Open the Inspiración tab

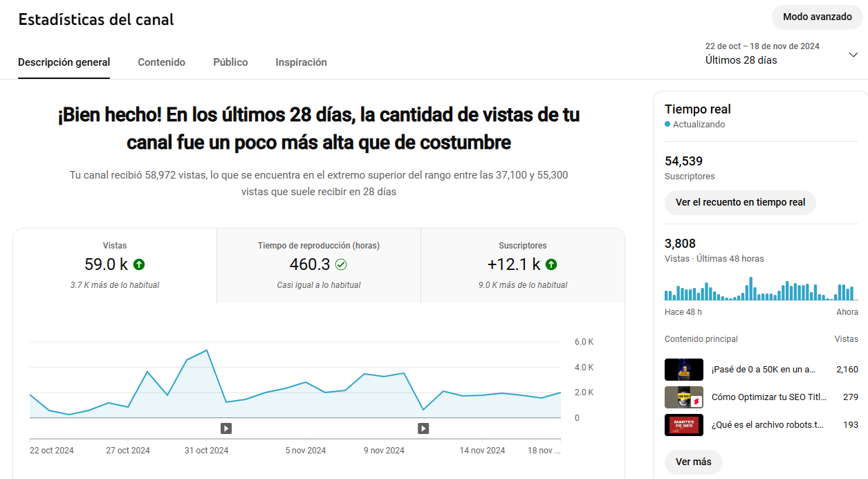(x=301, y=62)
